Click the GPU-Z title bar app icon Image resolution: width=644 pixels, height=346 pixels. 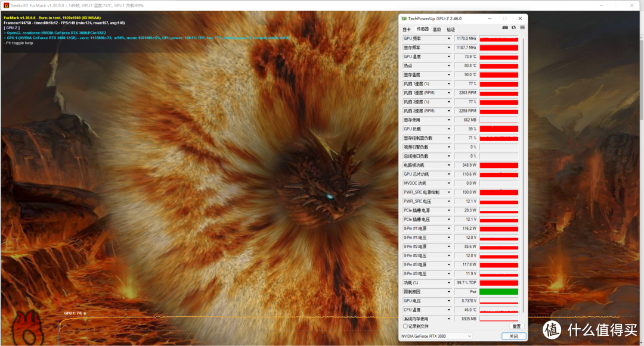404,18
